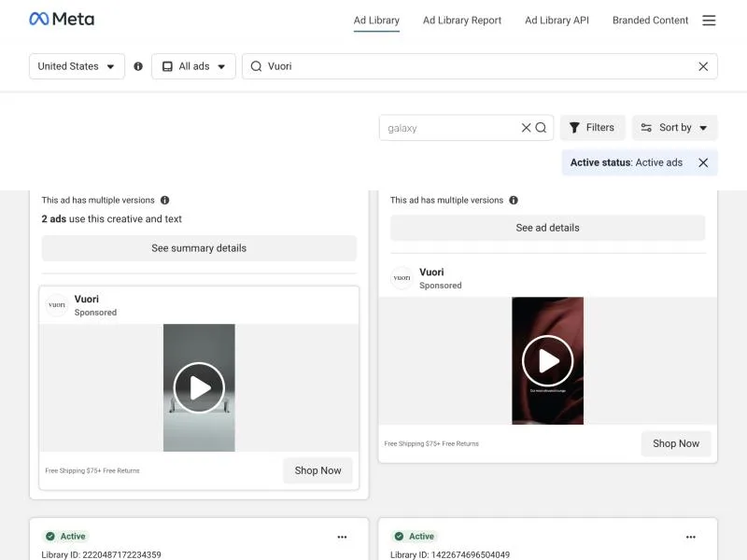
Task: Click Free Shipping text under left ad
Action: click(92, 470)
